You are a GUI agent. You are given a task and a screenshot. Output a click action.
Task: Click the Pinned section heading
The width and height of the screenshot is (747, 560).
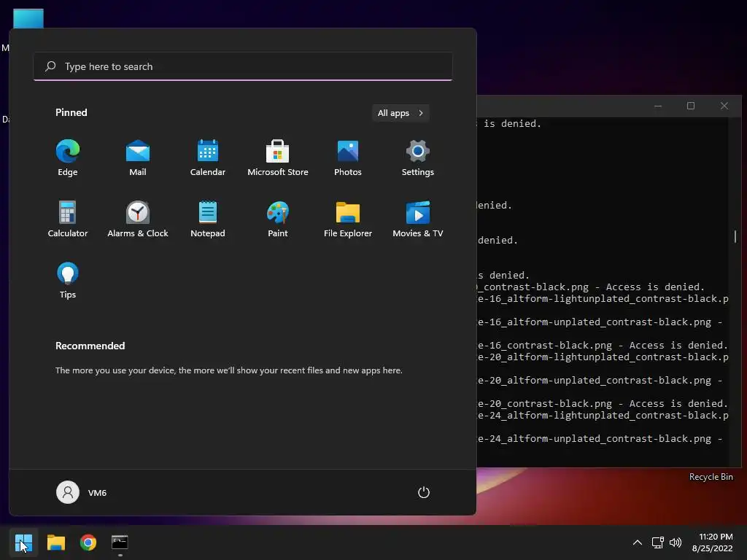pyautogui.click(x=71, y=113)
